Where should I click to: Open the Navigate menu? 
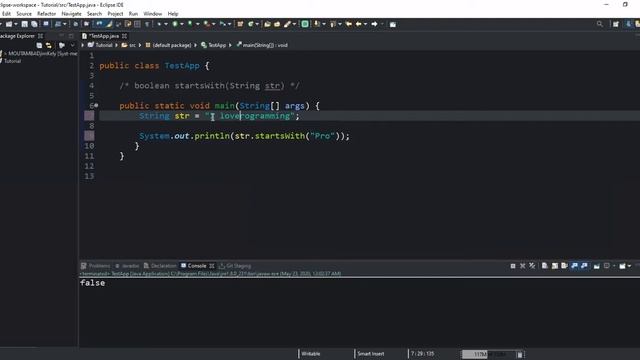[71, 13]
